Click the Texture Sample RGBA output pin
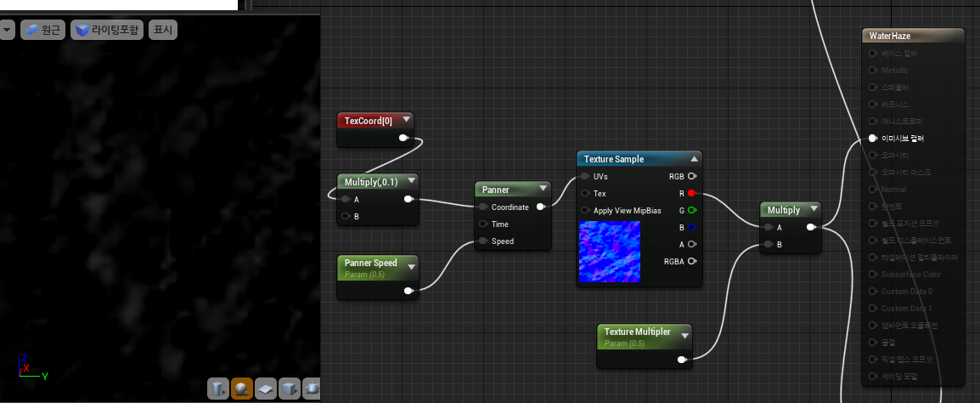Viewport: 980px width, 403px height. 691,261
